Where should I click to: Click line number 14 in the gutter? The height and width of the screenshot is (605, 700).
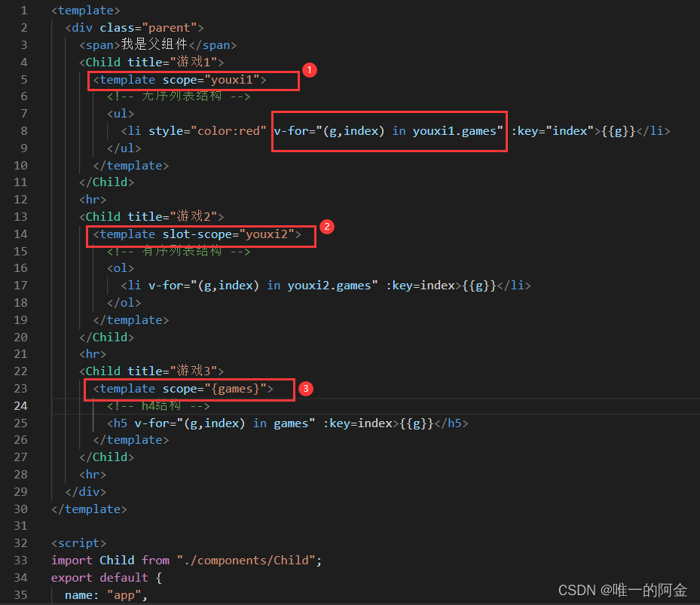coord(20,234)
